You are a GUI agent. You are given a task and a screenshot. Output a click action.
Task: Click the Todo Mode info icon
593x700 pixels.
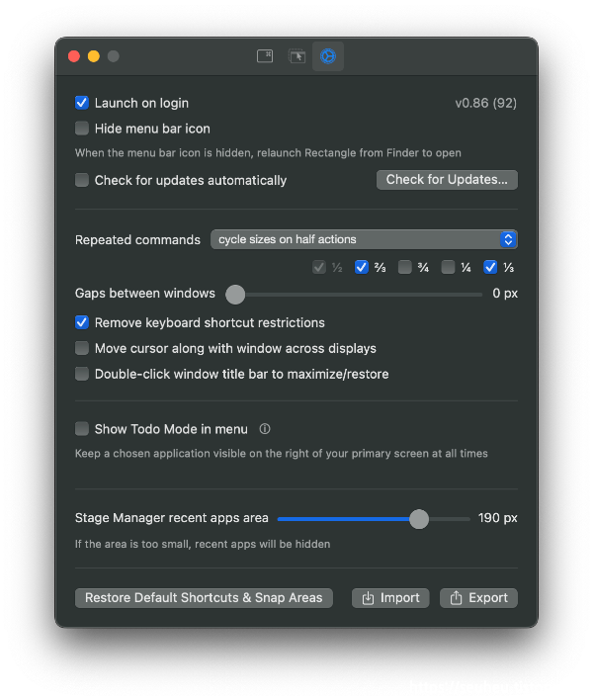265,429
